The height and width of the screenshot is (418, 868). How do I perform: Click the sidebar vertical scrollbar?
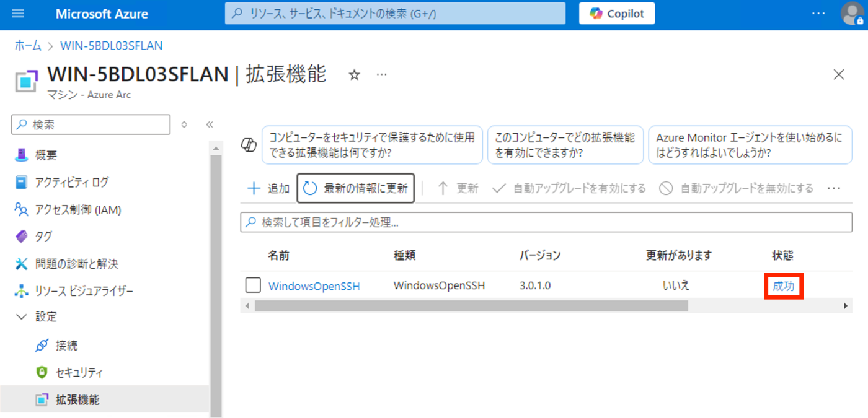point(216,285)
